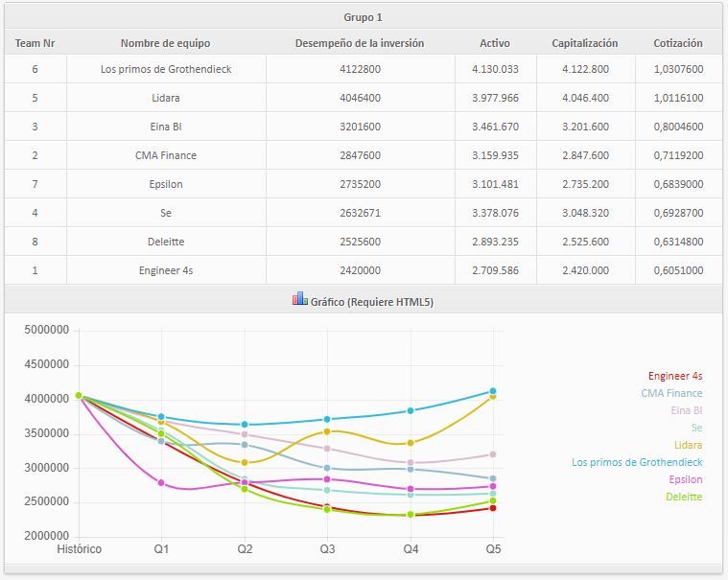
Task: Select team name Los primos de Grothendieck in table
Action: coord(166,69)
